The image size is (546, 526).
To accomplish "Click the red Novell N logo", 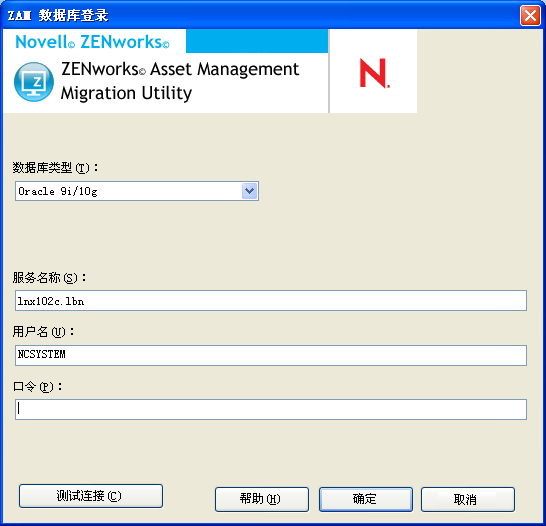I will (x=374, y=73).
